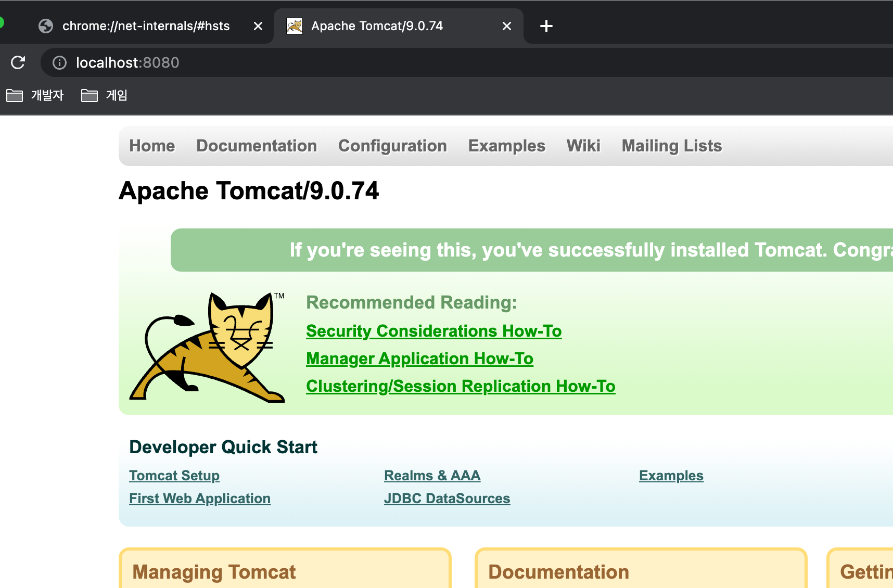Open Security Considerations How-To link

[434, 331]
